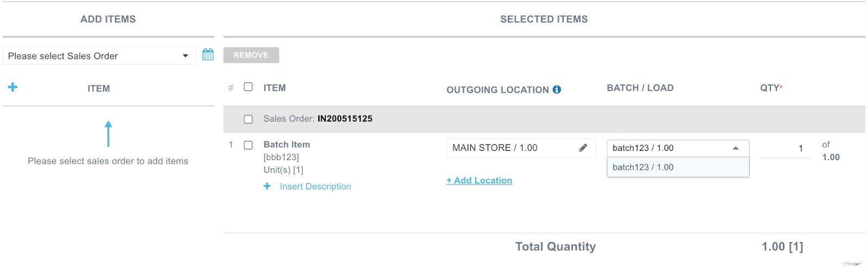The image size is (868, 267).
Task: Click the + Add Location link
Action: point(479,180)
